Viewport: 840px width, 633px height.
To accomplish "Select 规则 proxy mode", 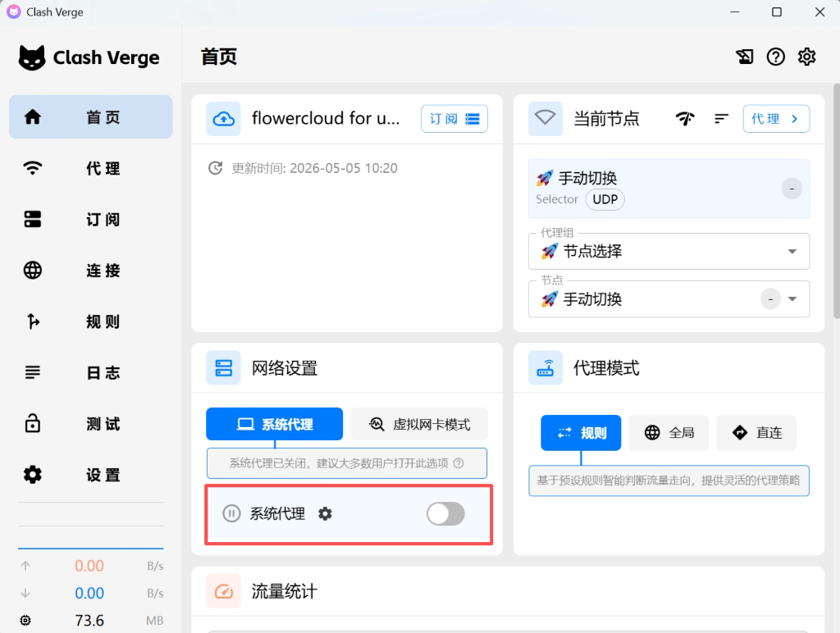I will tap(581, 432).
